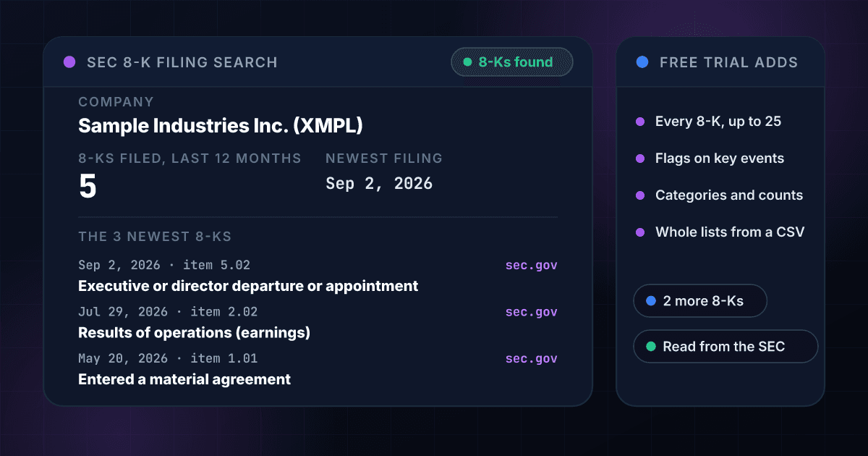Select the "8-KS FILED, LAST 12 MONTHS" label

[190, 158]
